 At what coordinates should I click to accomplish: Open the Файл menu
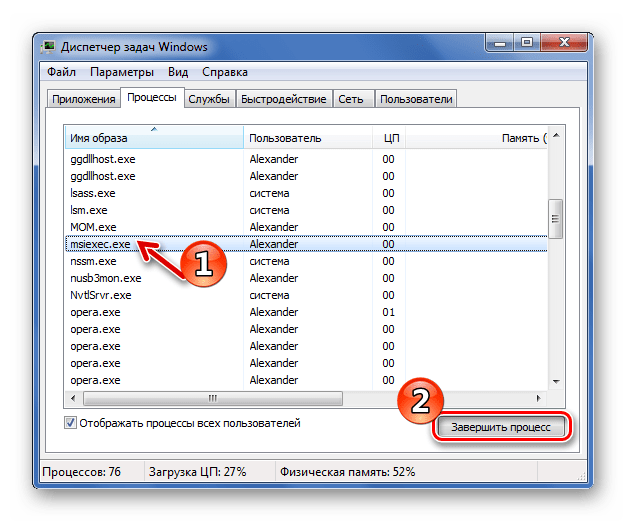61,72
